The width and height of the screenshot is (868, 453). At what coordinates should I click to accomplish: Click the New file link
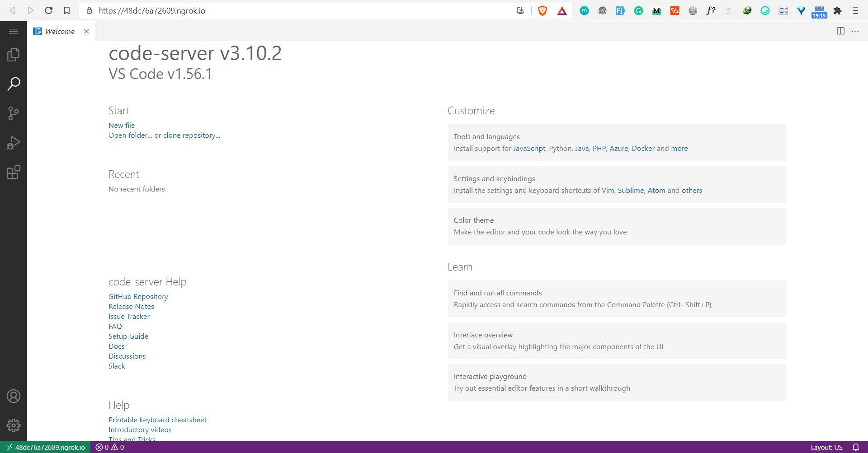[122, 125]
